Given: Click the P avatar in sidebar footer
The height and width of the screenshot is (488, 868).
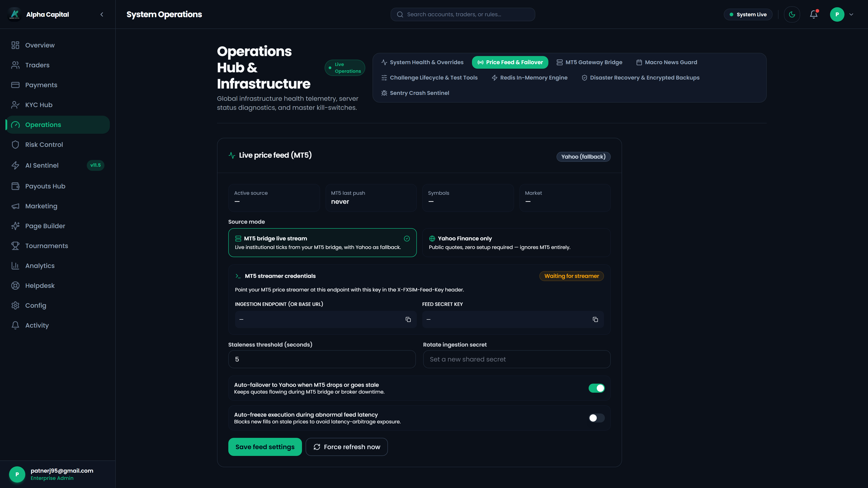Looking at the screenshot, I should (17, 474).
